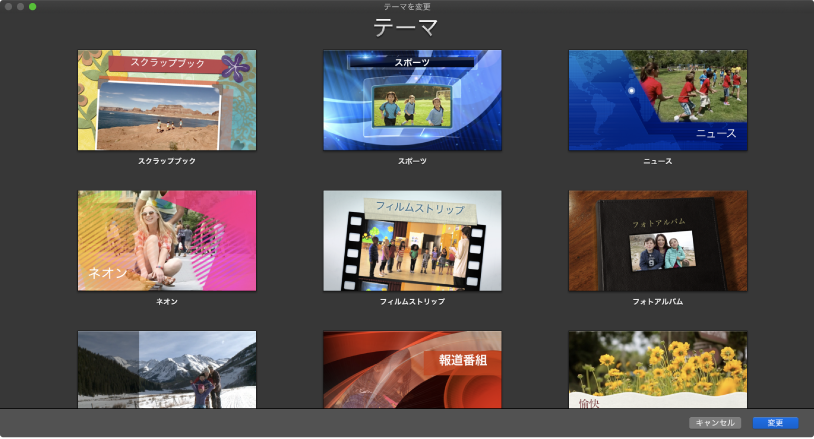814x439 pixels.
Task: Select the ネオン theme thumbnail
Action: click(167, 240)
